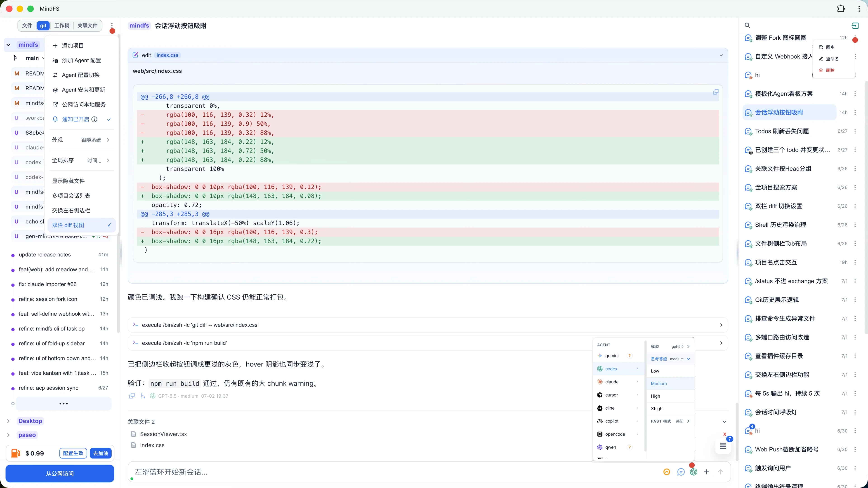
Task: Switch to the 关联文件 tab
Action: (x=87, y=26)
